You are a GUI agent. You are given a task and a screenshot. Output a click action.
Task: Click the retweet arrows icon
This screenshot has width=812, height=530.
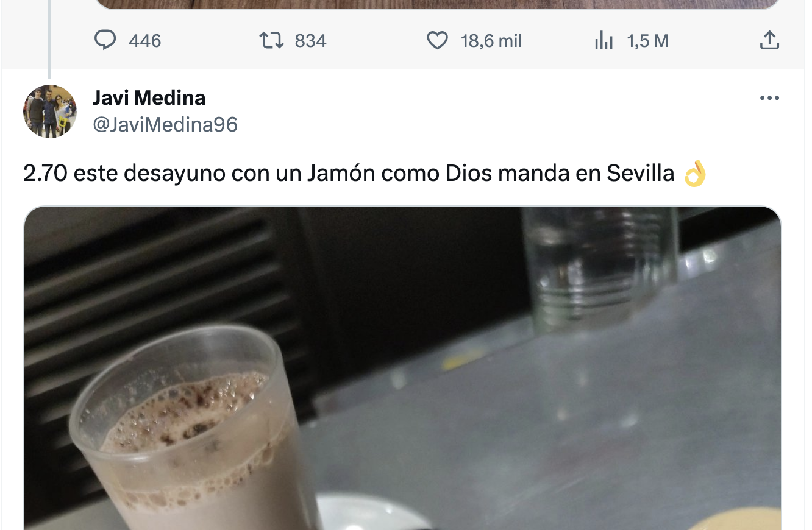pos(271,41)
